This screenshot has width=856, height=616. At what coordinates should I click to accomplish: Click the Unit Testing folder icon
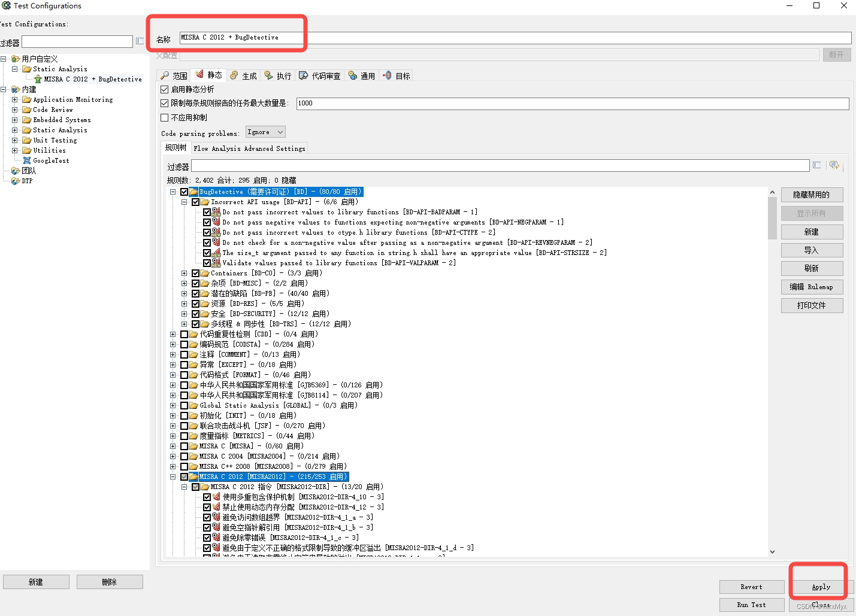point(27,140)
